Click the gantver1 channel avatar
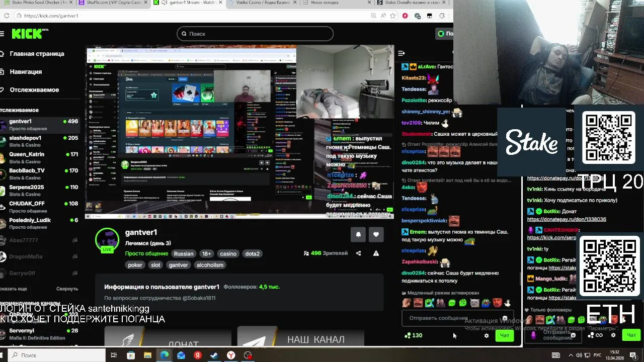This screenshot has width=644, height=362. (x=107, y=240)
